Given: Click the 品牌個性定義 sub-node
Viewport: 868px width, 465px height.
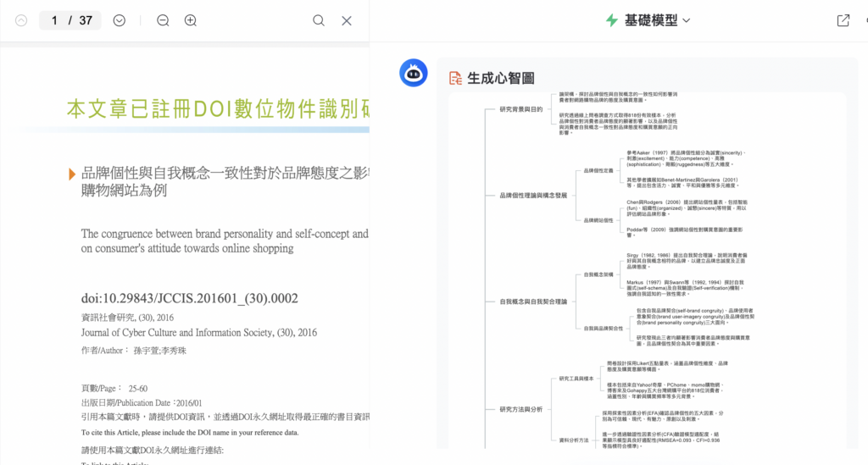Looking at the screenshot, I should 598,171.
